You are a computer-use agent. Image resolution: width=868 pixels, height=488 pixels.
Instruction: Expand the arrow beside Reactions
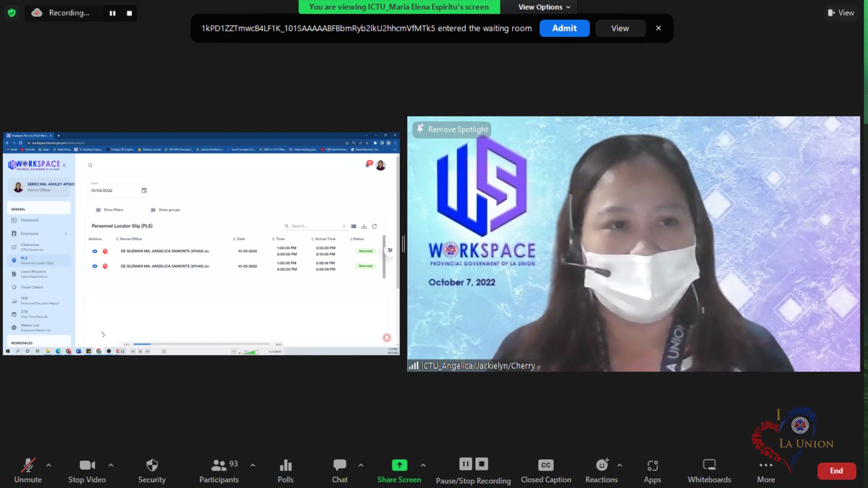click(x=620, y=465)
